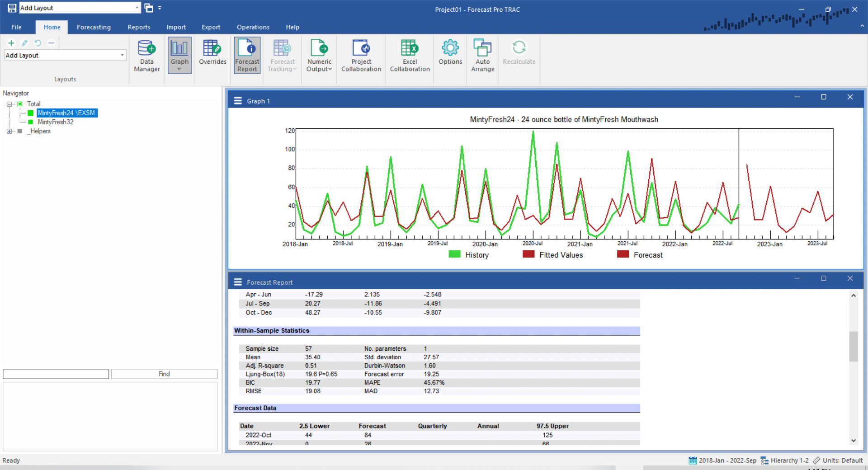Viewport: 868px width, 470px height.
Task: Open the Add Layout dropdown in ribbon
Action: 122,55
